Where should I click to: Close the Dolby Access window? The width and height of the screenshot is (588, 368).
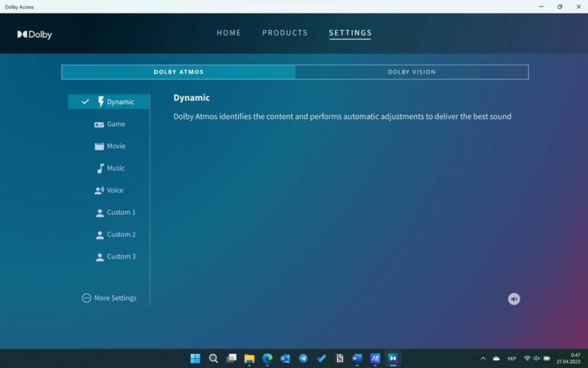coord(579,6)
